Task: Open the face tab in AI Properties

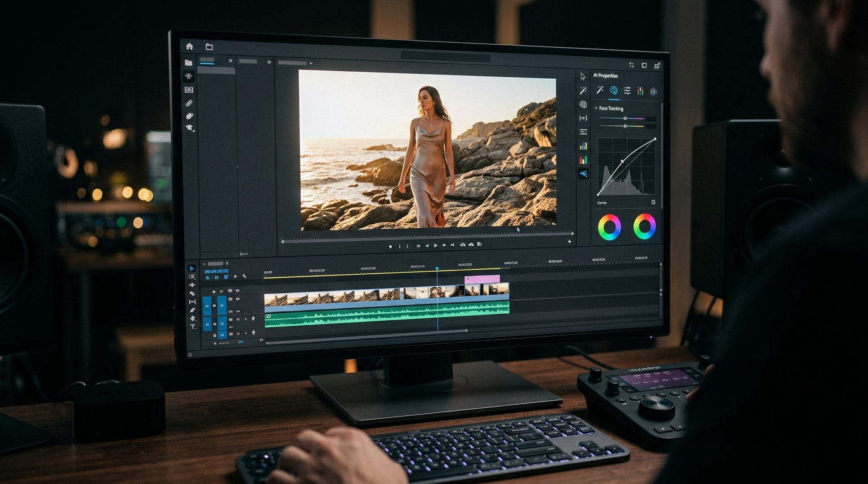Action: (x=614, y=90)
